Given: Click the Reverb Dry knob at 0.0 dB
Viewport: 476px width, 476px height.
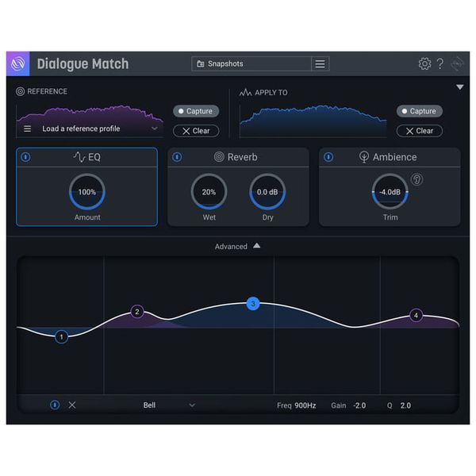Looking at the screenshot, I should [x=267, y=192].
